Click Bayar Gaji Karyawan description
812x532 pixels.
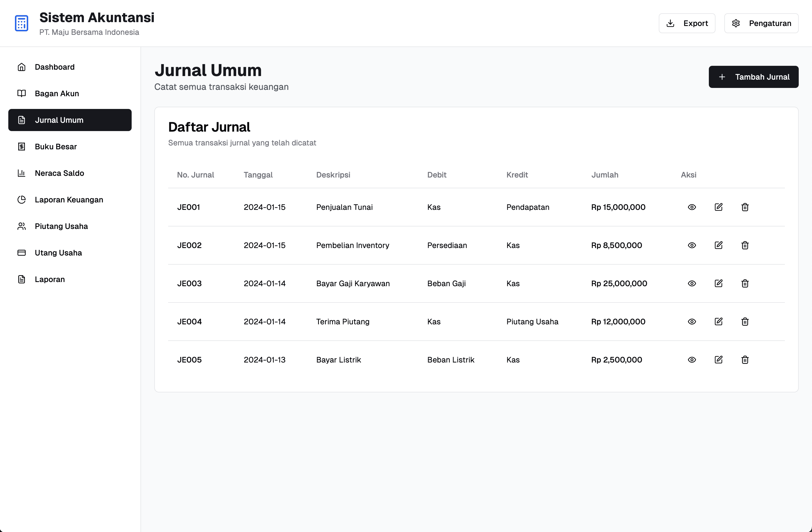click(x=353, y=283)
